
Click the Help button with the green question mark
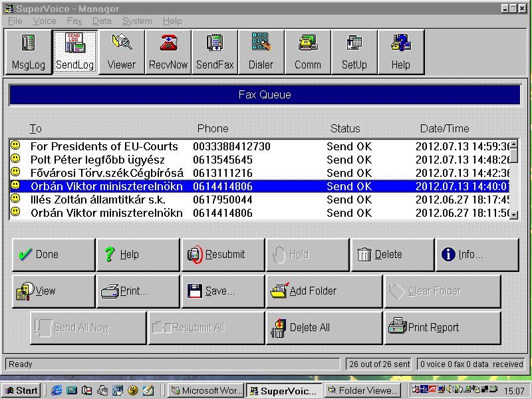click(x=138, y=255)
